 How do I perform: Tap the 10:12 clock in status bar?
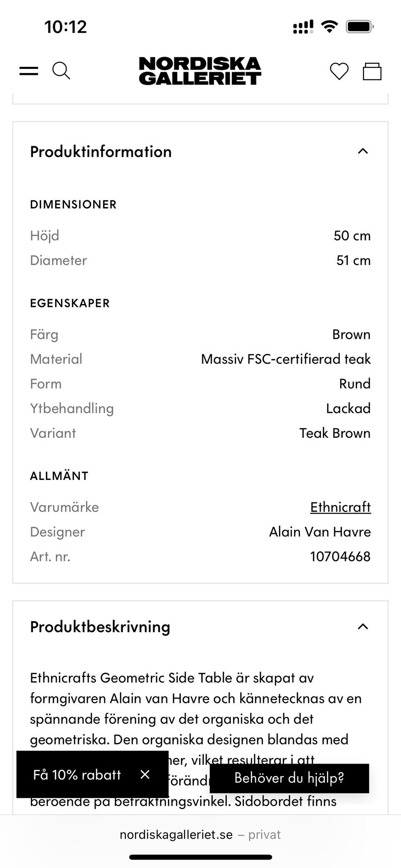coord(66,27)
